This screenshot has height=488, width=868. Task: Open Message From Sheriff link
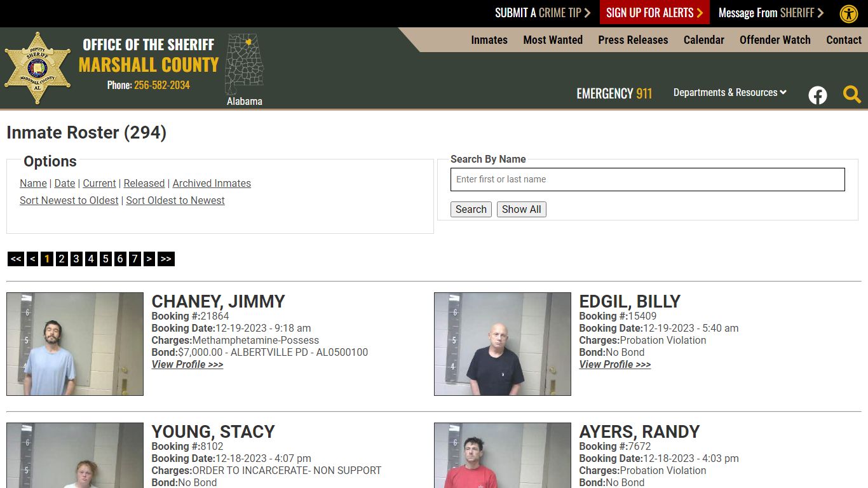(x=771, y=13)
